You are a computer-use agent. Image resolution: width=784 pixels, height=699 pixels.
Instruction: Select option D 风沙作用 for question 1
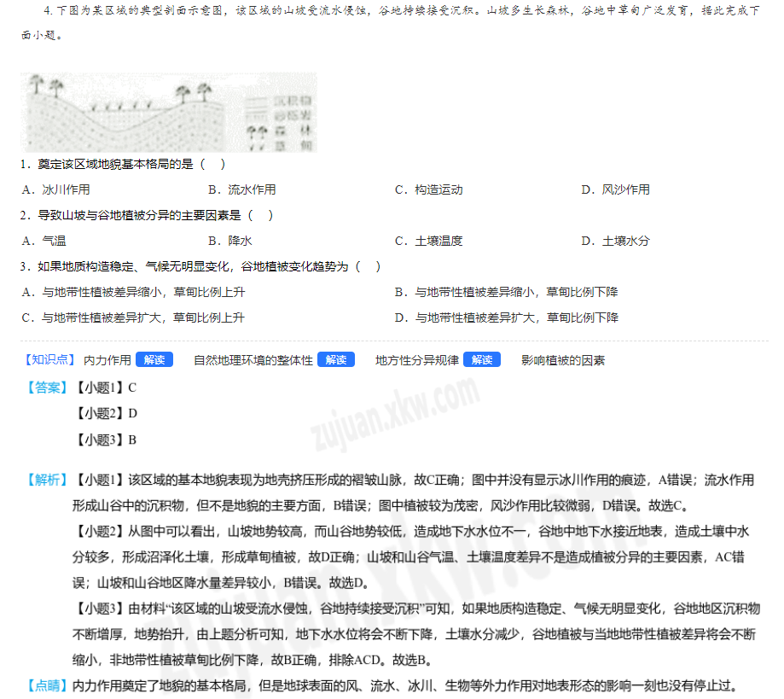pos(615,189)
